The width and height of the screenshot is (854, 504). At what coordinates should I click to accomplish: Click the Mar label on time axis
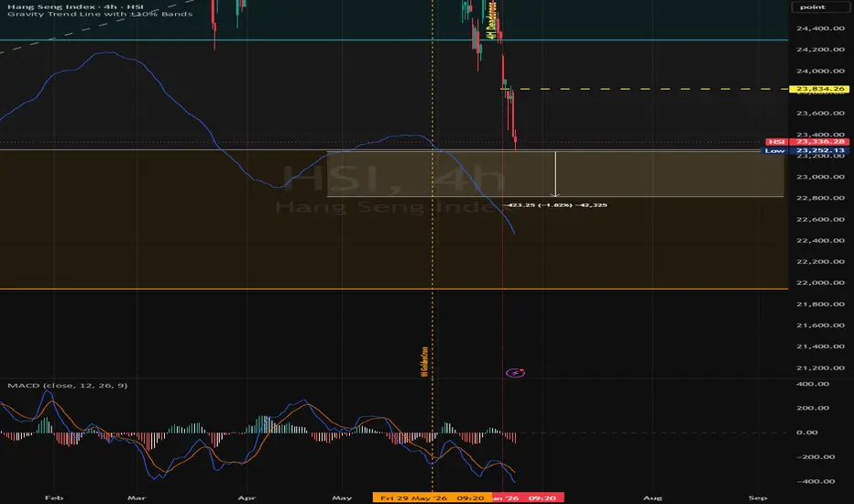(x=137, y=498)
